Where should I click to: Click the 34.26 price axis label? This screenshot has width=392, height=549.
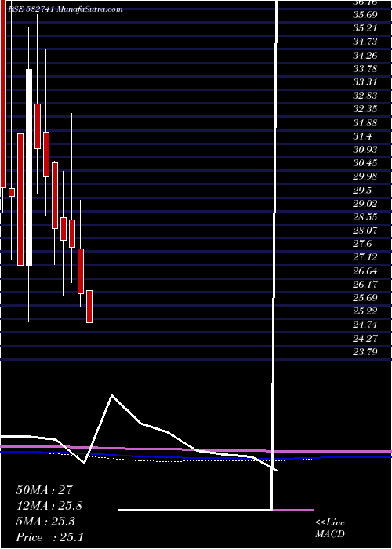(365, 56)
